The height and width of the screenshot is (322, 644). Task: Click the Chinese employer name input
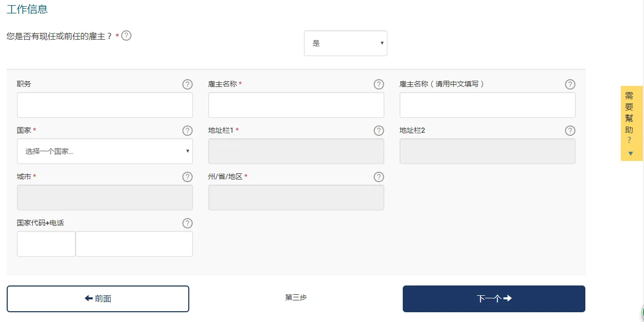tap(488, 105)
